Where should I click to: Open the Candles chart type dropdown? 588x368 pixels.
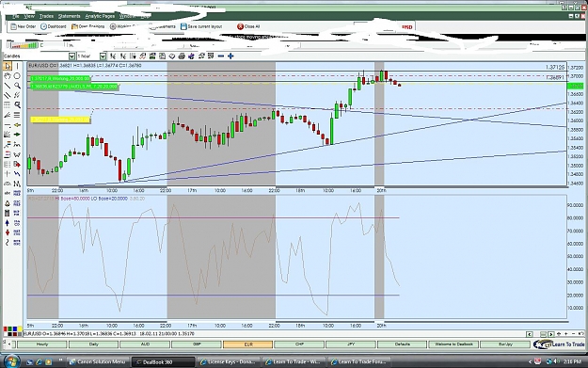pos(72,56)
